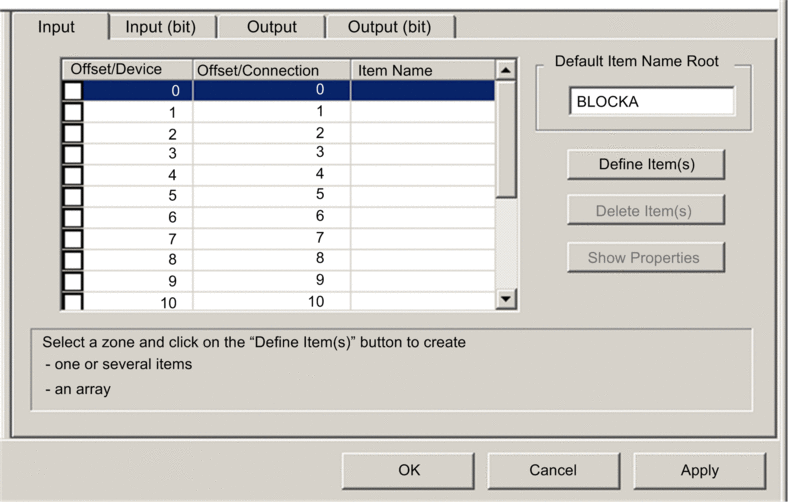Go to the Output (bit) tab
Screen dimensions: 788x502
389,27
